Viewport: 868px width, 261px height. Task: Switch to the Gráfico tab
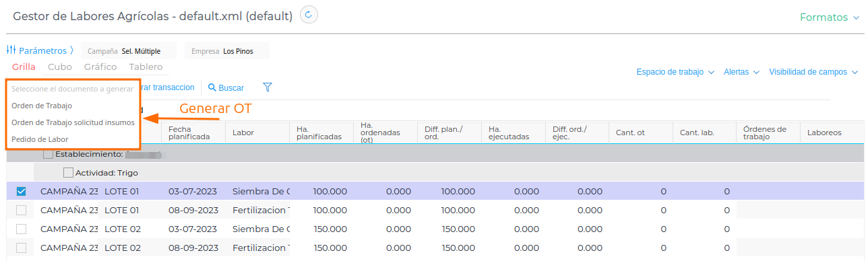pos(100,67)
